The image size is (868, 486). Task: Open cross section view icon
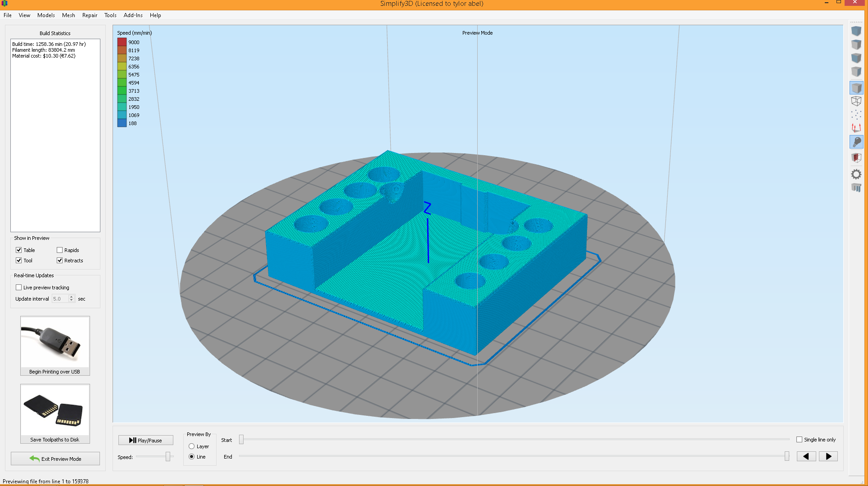856,157
